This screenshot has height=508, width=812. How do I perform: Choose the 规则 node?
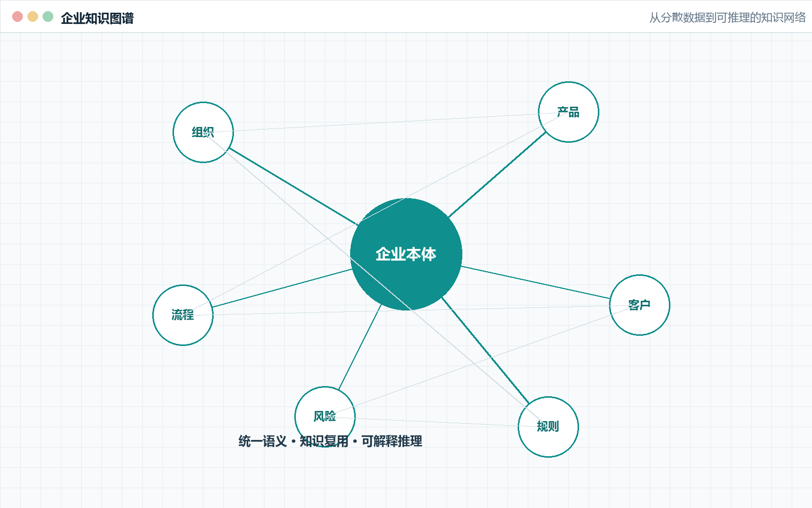[x=548, y=427]
